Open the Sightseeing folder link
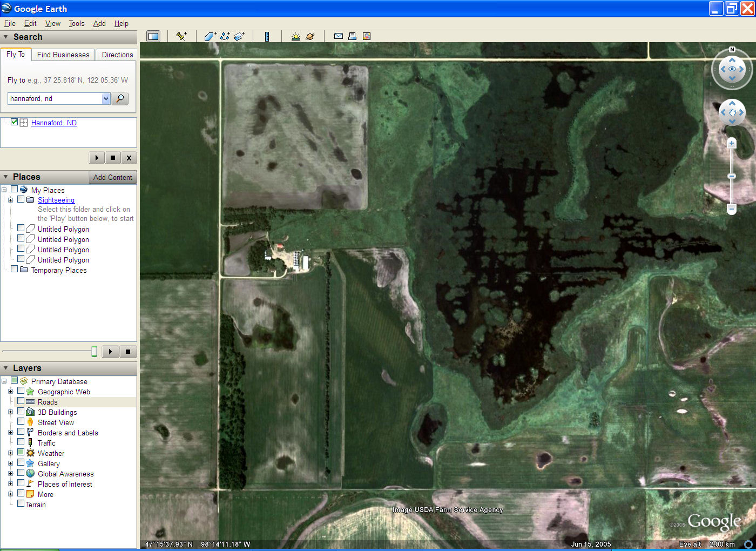 point(56,200)
